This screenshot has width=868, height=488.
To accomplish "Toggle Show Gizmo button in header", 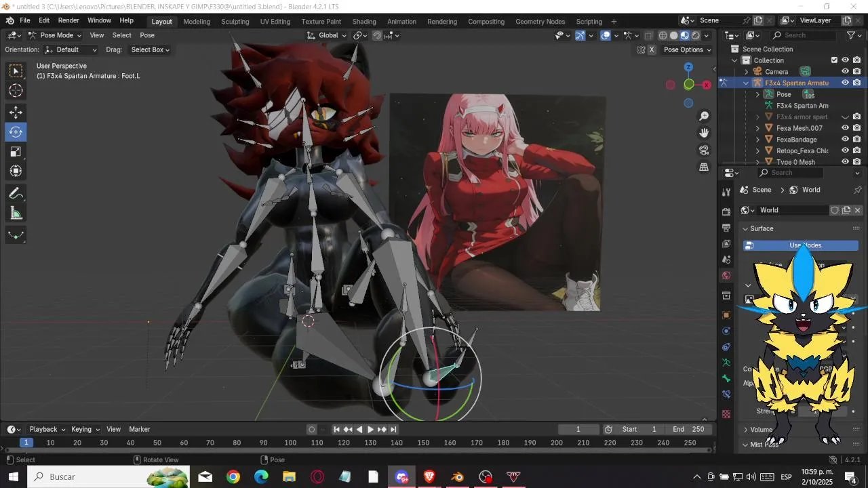I will click(x=580, y=35).
